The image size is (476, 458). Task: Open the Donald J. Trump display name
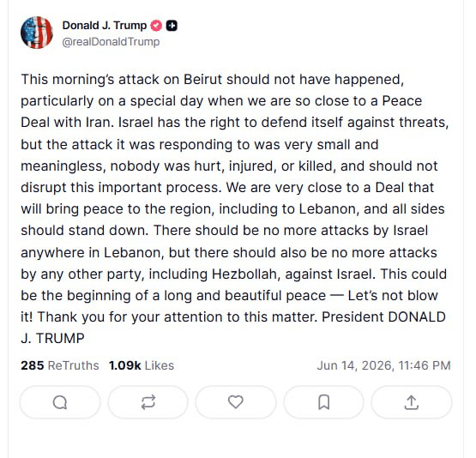coord(105,26)
